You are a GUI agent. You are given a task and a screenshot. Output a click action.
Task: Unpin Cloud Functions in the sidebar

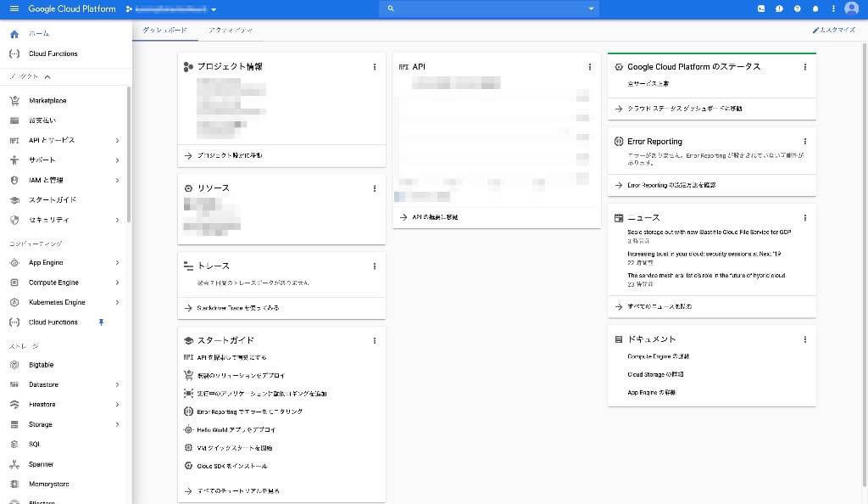(102, 322)
